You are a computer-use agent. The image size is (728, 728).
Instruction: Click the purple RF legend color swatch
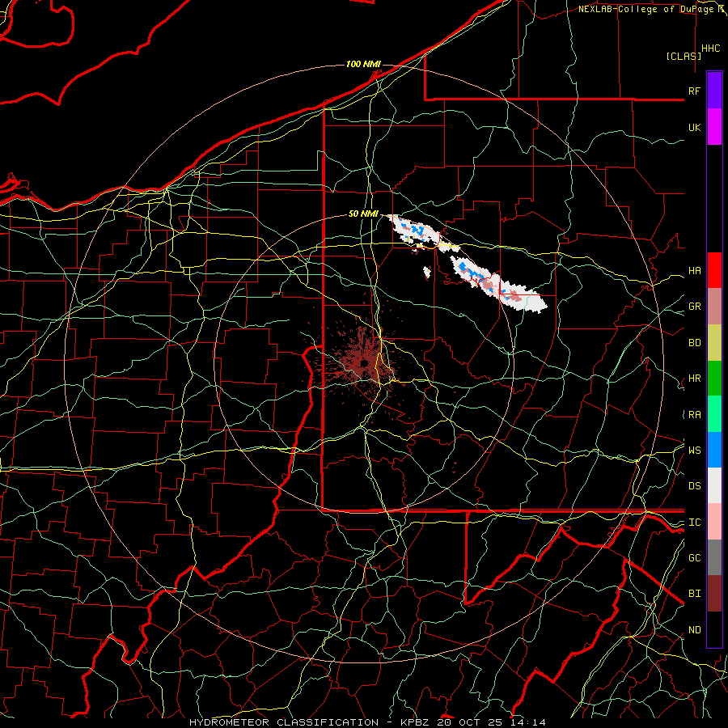[714, 91]
